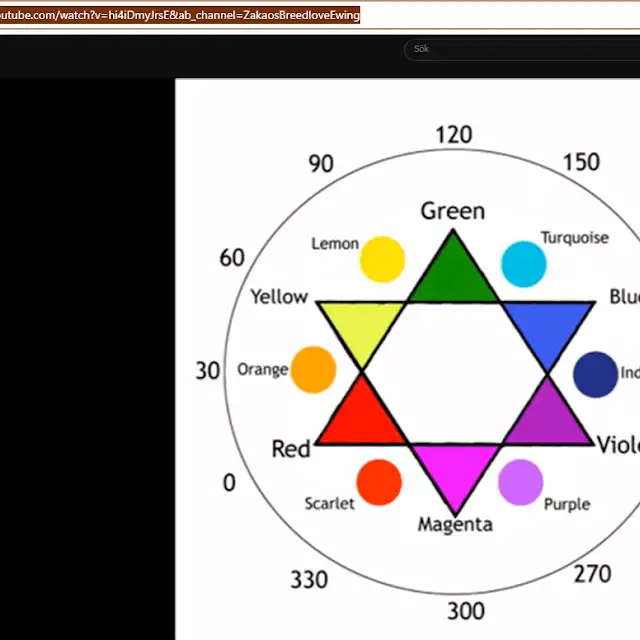Click the black area left of video
640x640 pixels.
[x=87, y=360]
